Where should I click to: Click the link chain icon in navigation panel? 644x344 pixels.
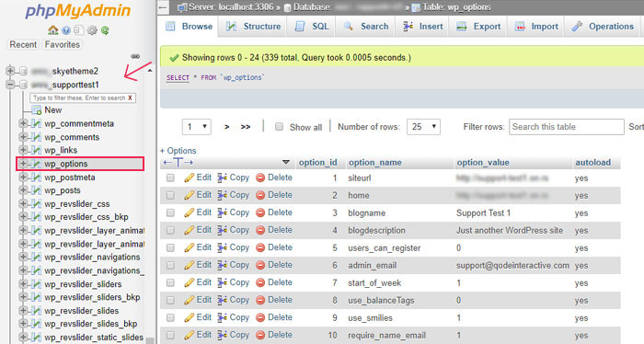[x=135, y=56]
